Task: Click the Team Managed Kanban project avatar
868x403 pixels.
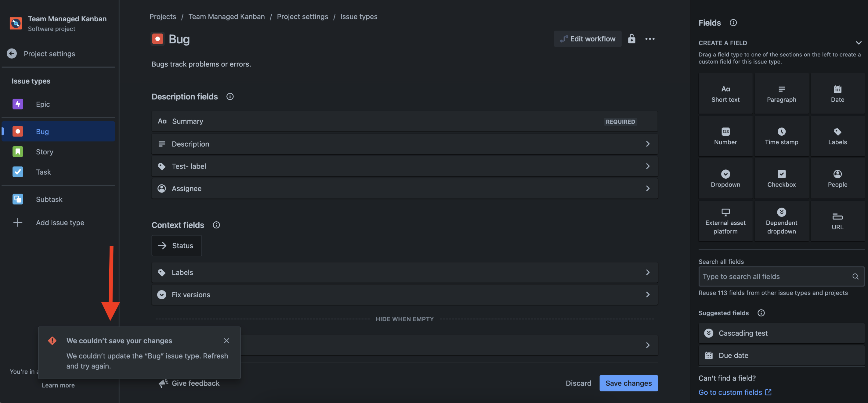Action: click(16, 23)
